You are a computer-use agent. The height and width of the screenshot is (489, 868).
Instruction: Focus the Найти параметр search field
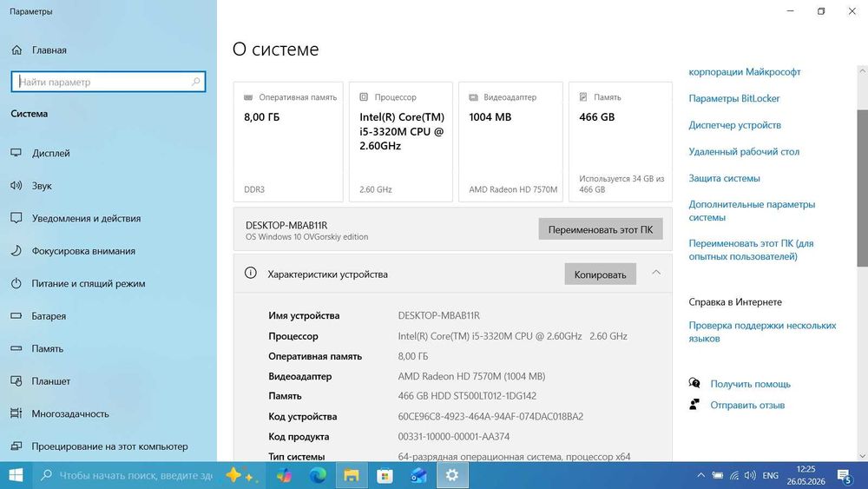click(x=108, y=82)
